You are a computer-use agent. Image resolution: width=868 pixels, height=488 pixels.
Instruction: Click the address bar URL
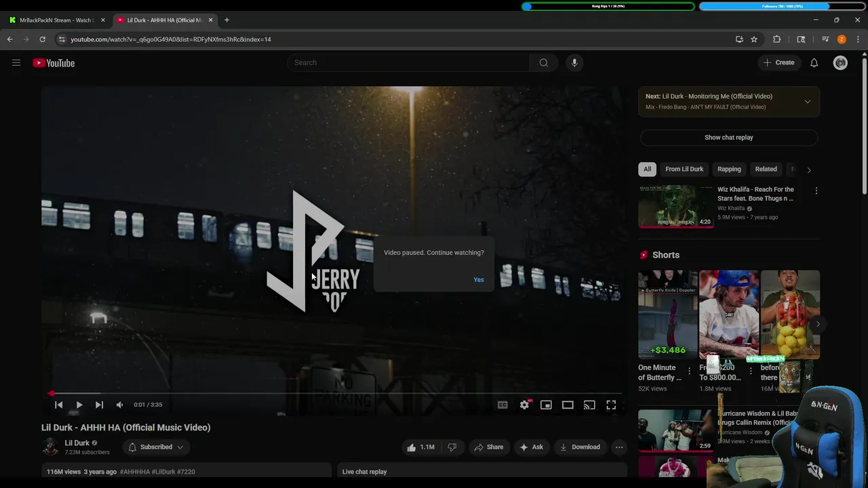(171, 39)
